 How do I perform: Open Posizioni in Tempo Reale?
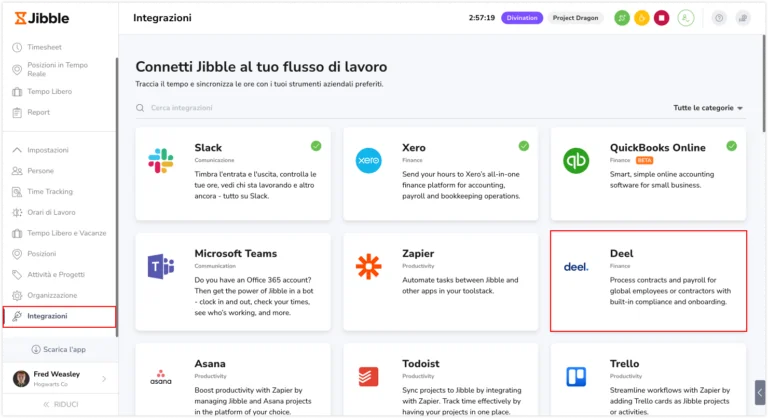pyautogui.click(x=57, y=69)
